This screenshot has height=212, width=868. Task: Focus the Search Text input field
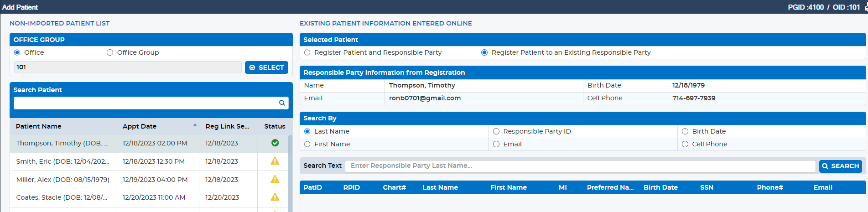coord(580,166)
